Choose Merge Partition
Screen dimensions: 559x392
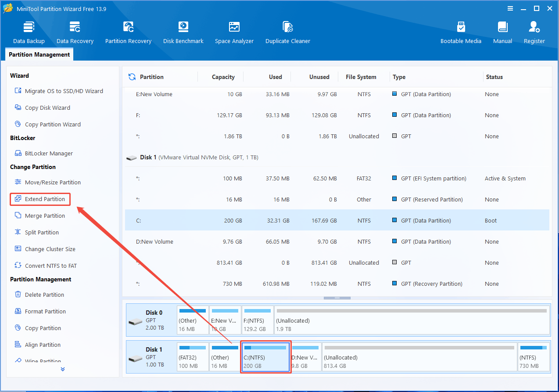[x=39, y=216]
